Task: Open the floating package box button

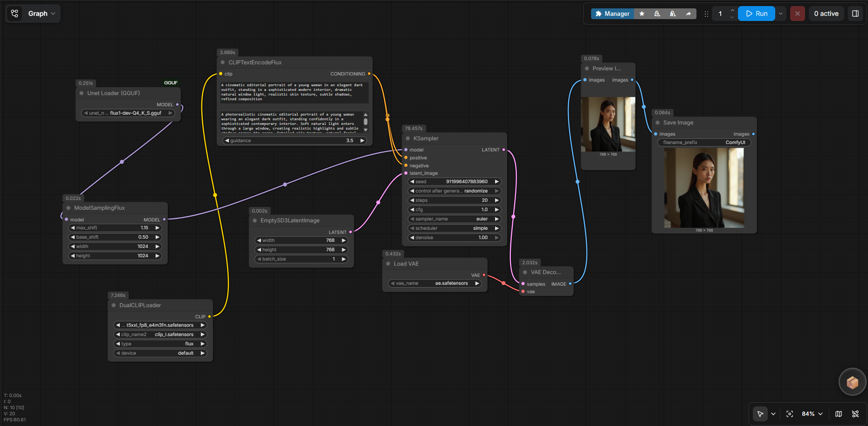Action: coord(853,382)
